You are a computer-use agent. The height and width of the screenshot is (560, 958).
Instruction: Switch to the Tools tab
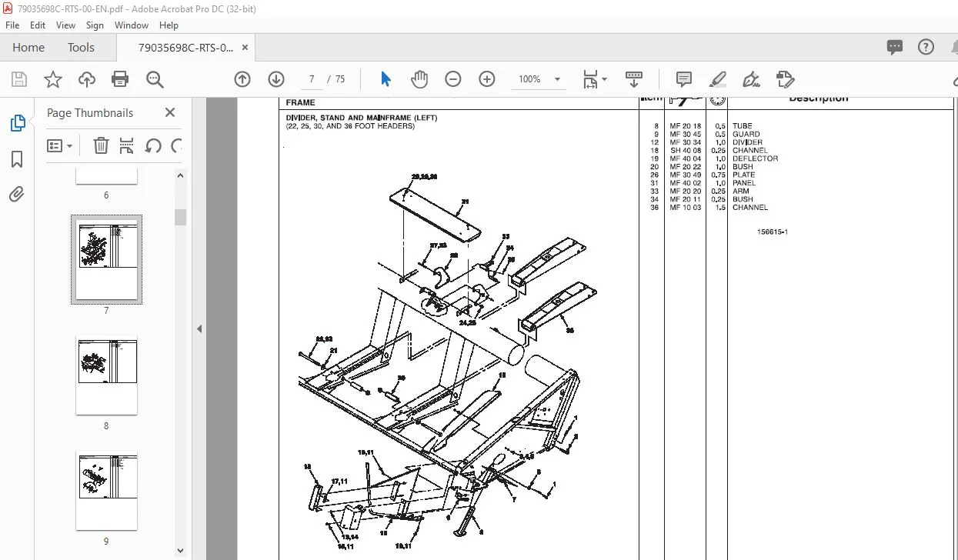[81, 47]
